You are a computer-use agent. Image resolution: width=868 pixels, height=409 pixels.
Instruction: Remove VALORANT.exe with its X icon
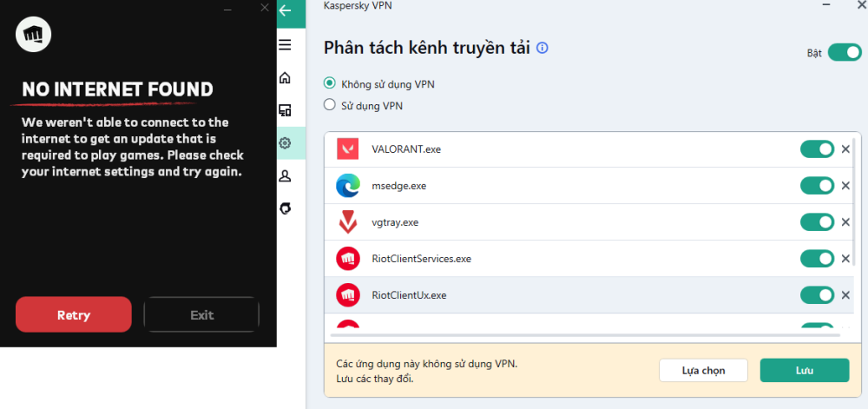coord(845,148)
